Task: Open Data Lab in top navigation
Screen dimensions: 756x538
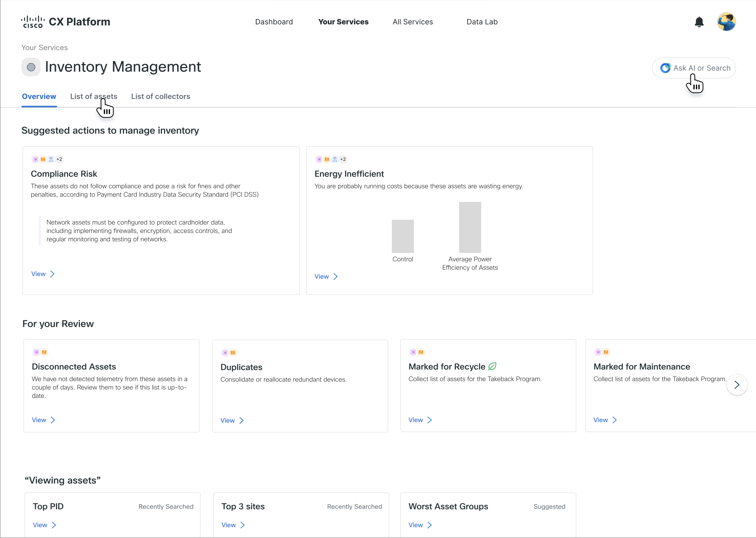Action: [x=482, y=22]
